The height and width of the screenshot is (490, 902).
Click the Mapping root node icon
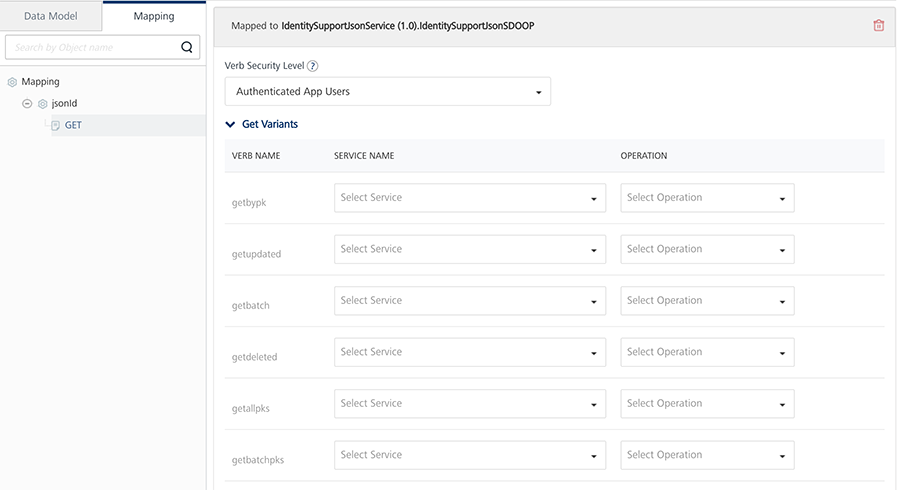12,82
